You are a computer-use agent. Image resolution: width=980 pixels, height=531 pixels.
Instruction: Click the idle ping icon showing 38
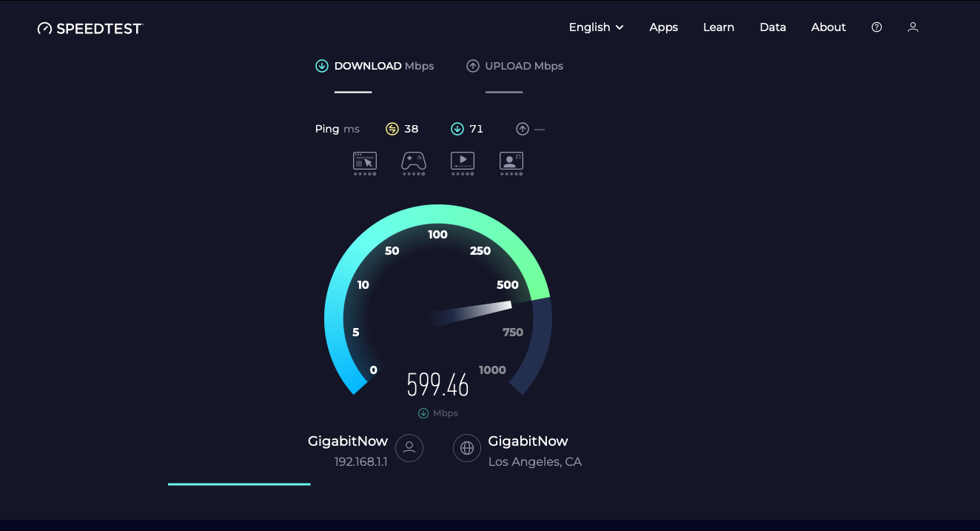[392, 129]
